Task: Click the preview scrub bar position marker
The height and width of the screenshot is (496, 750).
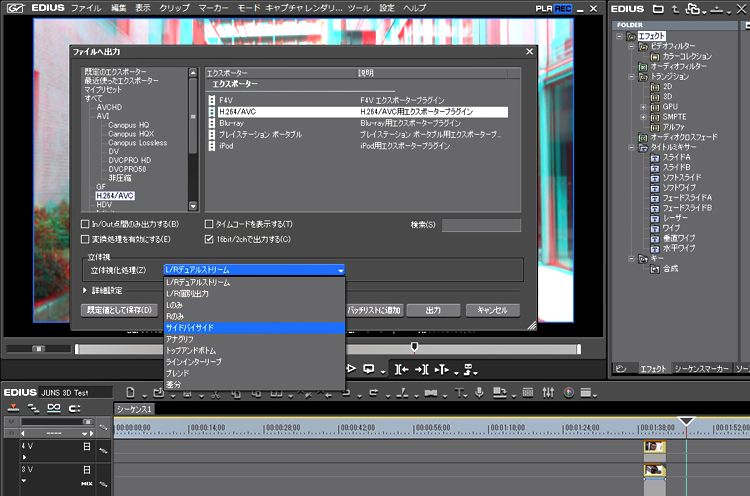Action: coord(414,347)
